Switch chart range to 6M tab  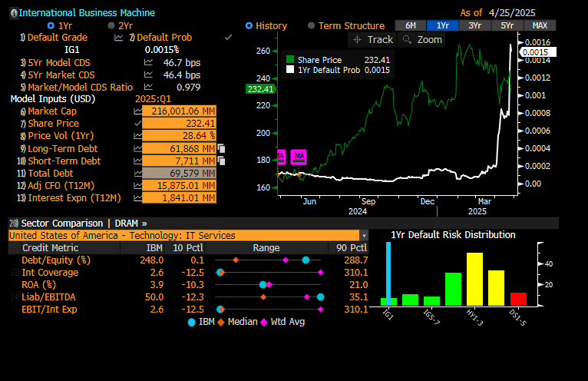[411, 25]
